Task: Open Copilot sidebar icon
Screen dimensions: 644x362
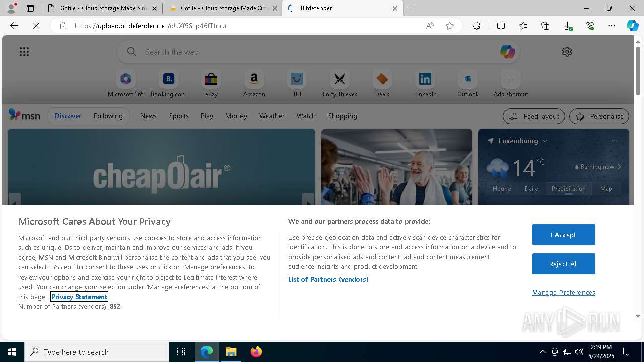Action: point(632,26)
